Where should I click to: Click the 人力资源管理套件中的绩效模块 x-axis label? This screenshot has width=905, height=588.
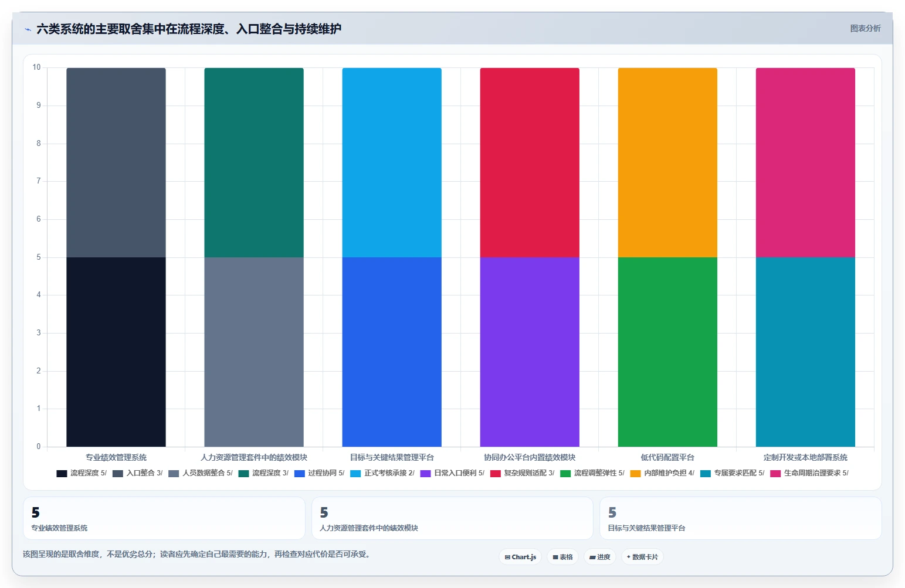click(x=254, y=457)
